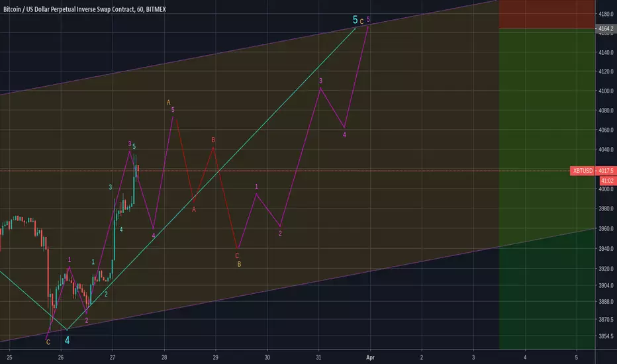This screenshot has height=364, width=617.
Task: Select date 28 on the time axis
Action: tap(164, 357)
